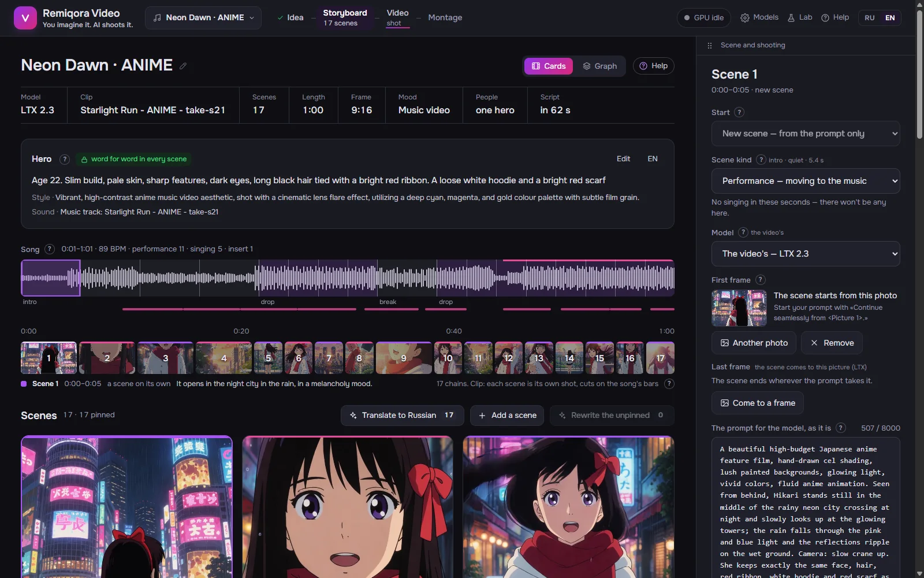Click the GPU idle status indicator
The height and width of the screenshot is (578, 924).
click(x=704, y=18)
